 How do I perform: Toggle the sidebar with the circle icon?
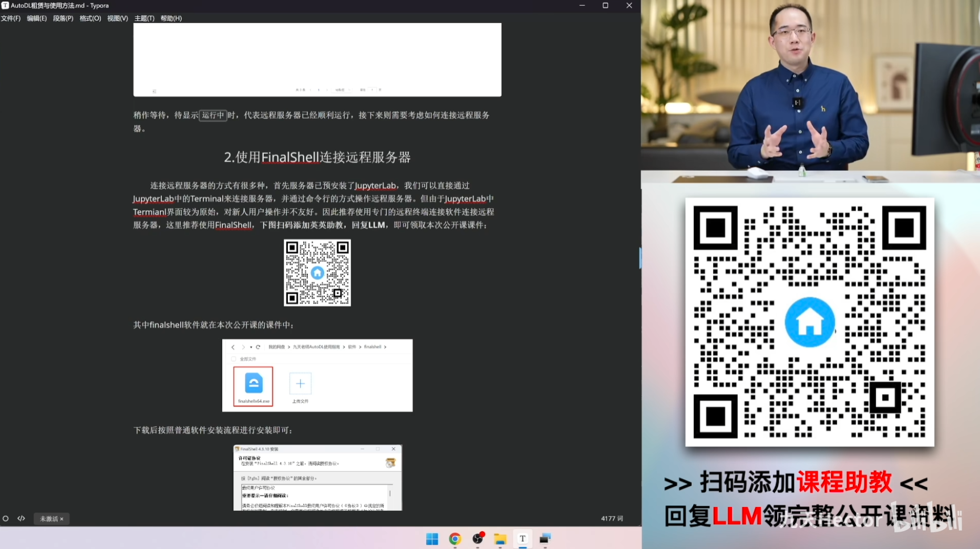pyautogui.click(x=6, y=519)
